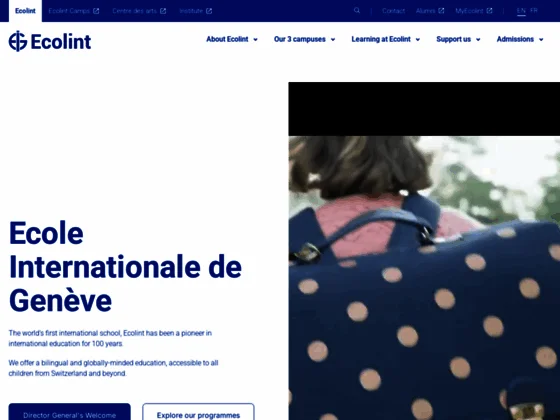Switch language to EN

pos(521,11)
